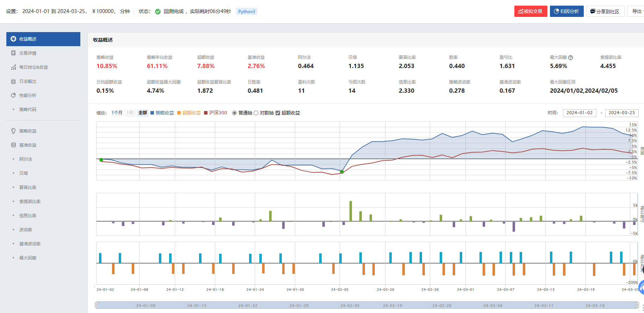Click the lightbulb icon for 策略收益

[x=13, y=131]
